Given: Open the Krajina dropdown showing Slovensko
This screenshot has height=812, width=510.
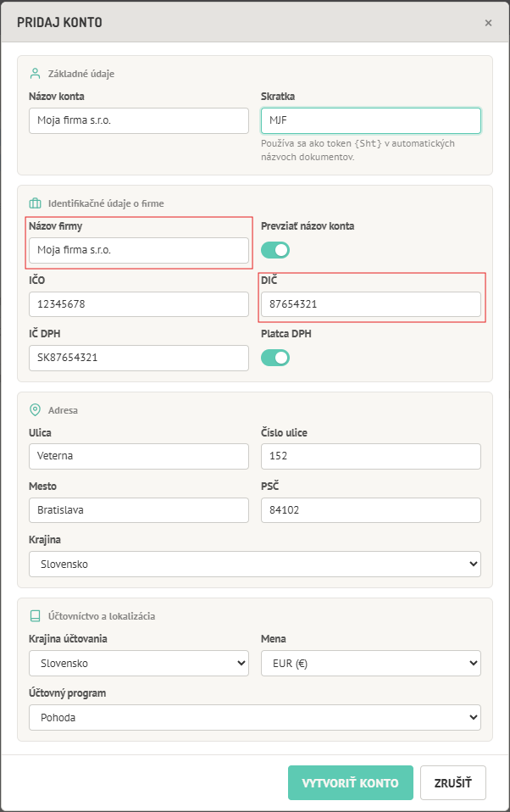Looking at the screenshot, I should [255, 564].
